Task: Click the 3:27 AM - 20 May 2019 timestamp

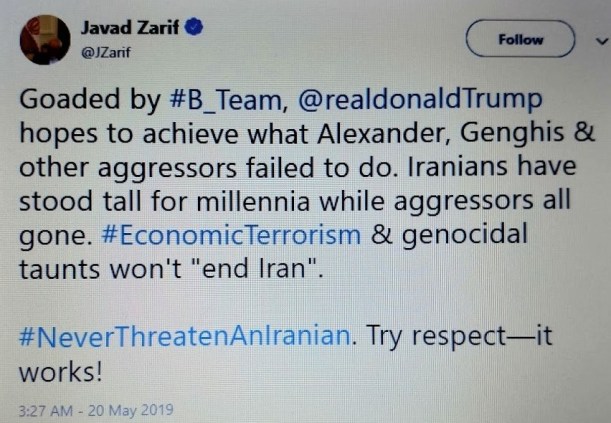Action: point(96,410)
